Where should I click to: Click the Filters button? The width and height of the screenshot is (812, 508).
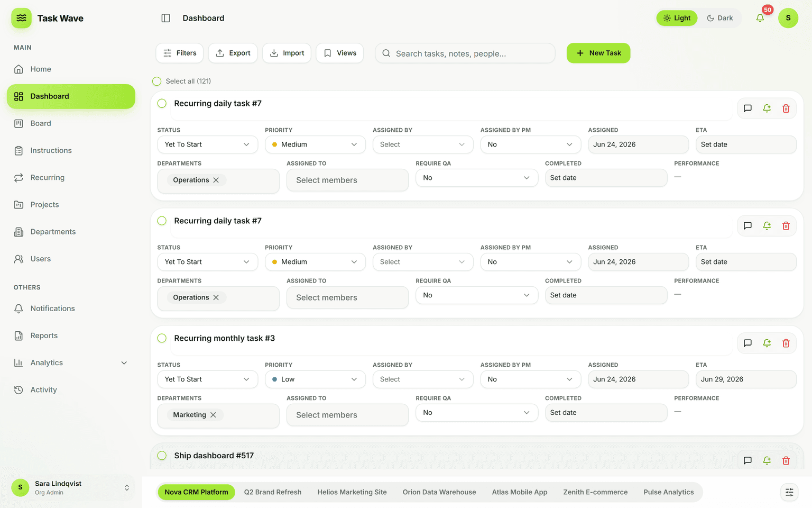pos(180,53)
